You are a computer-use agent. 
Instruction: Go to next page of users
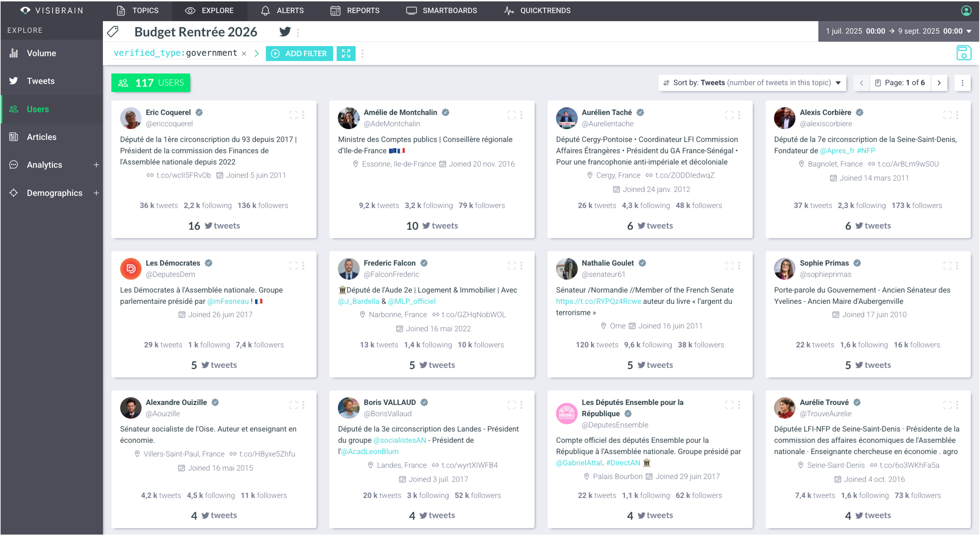938,83
